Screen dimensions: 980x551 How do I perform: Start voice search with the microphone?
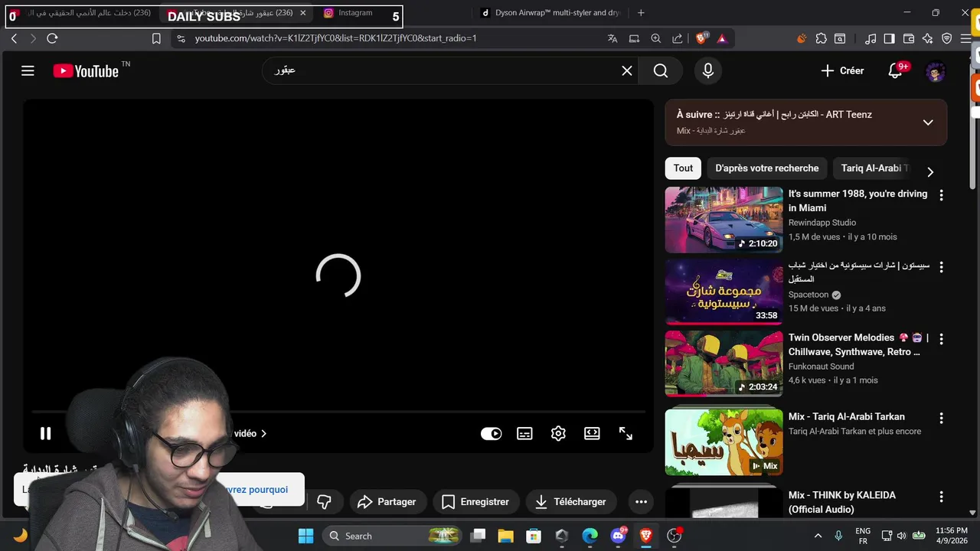(708, 71)
